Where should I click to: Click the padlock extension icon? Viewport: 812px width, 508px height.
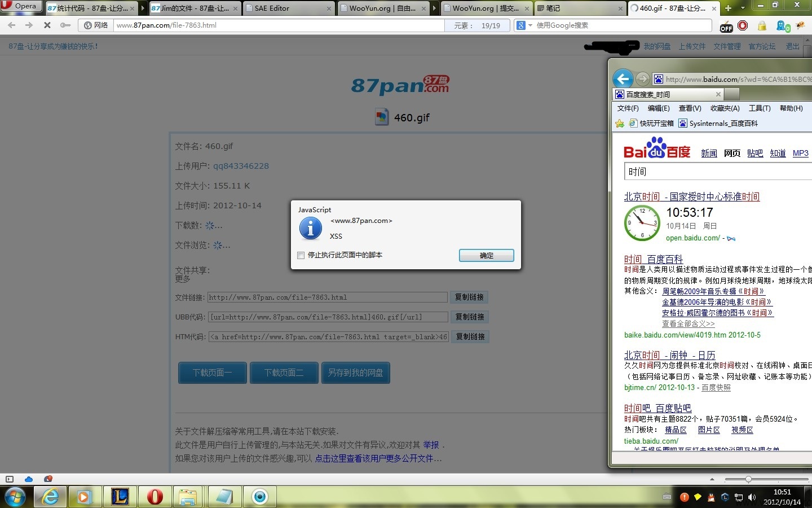[x=762, y=25]
